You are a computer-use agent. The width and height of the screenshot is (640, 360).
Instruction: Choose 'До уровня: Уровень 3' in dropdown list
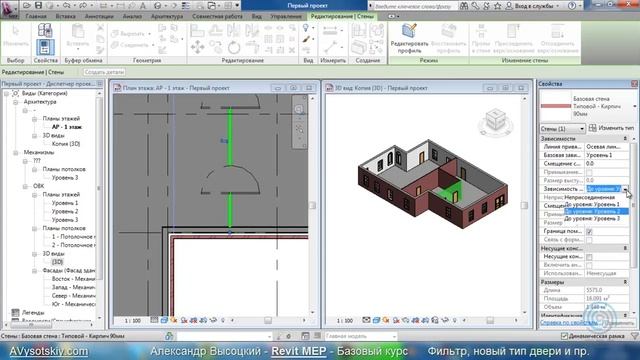point(596,219)
